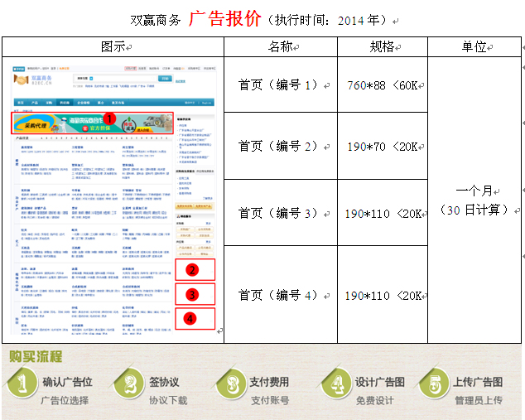525x420 pixels.
Task: Click the 支付账号 subtitle
Action: [x=270, y=400]
